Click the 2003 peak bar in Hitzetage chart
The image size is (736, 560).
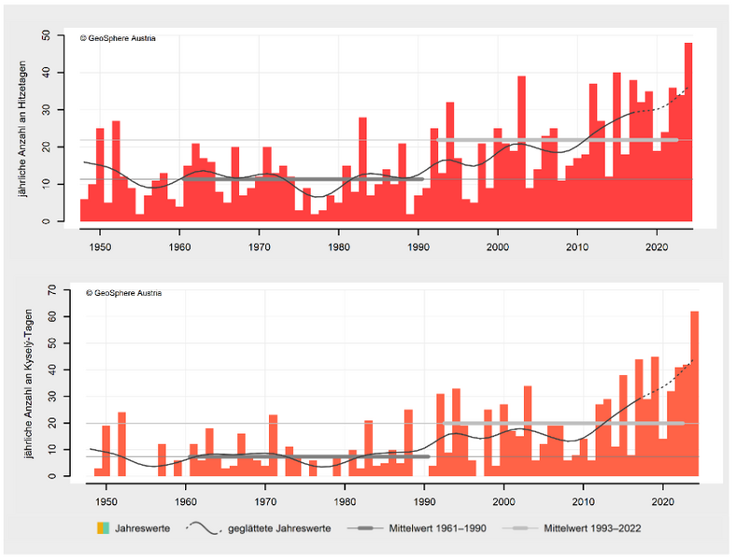pyautogui.click(x=521, y=149)
